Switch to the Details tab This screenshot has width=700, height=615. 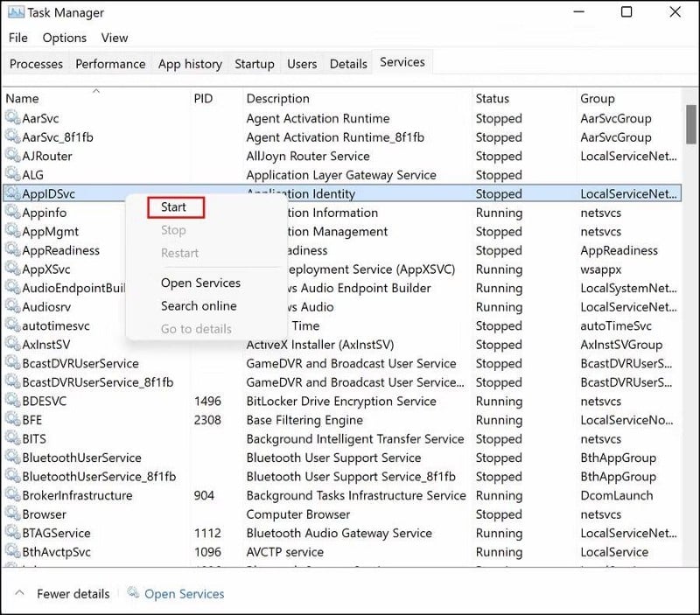coord(348,64)
